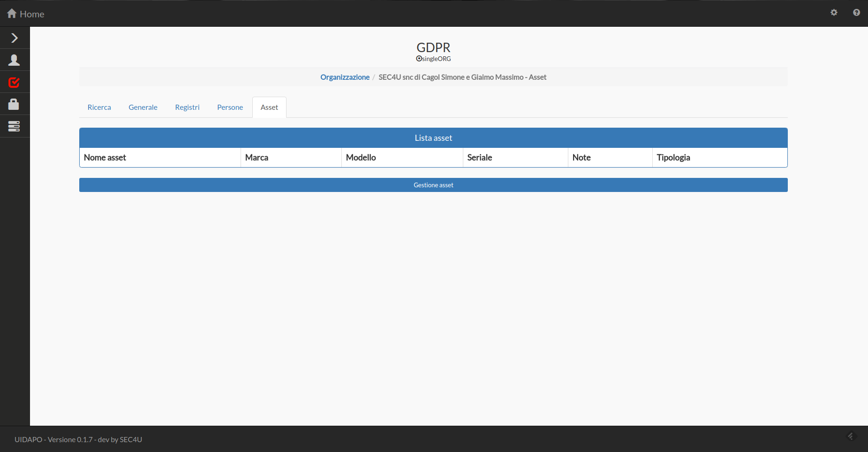The width and height of the screenshot is (868, 452).
Task: Click the UIDAPO version footer text
Action: (78, 440)
